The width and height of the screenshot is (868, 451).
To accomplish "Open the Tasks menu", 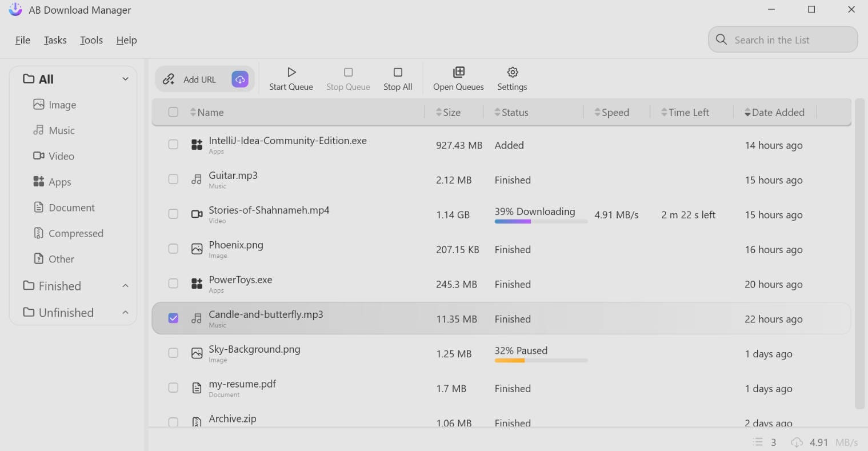I will tap(55, 40).
